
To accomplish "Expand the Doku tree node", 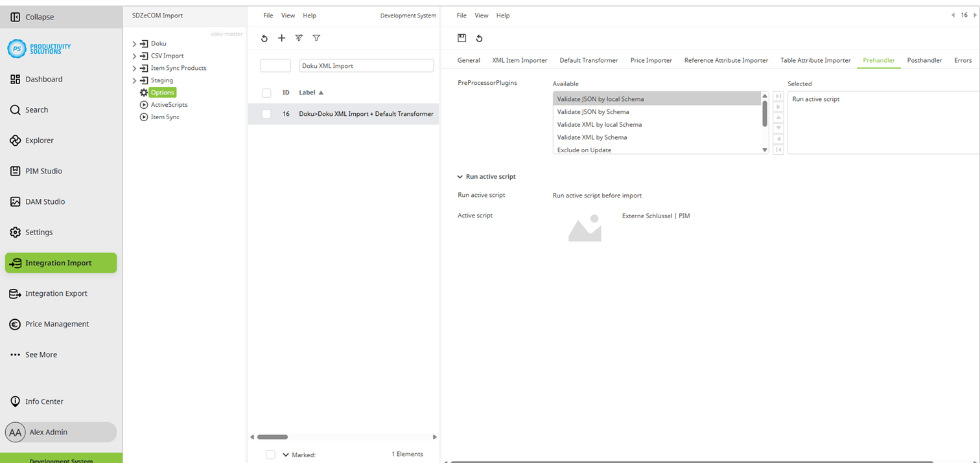I will 134,43.
